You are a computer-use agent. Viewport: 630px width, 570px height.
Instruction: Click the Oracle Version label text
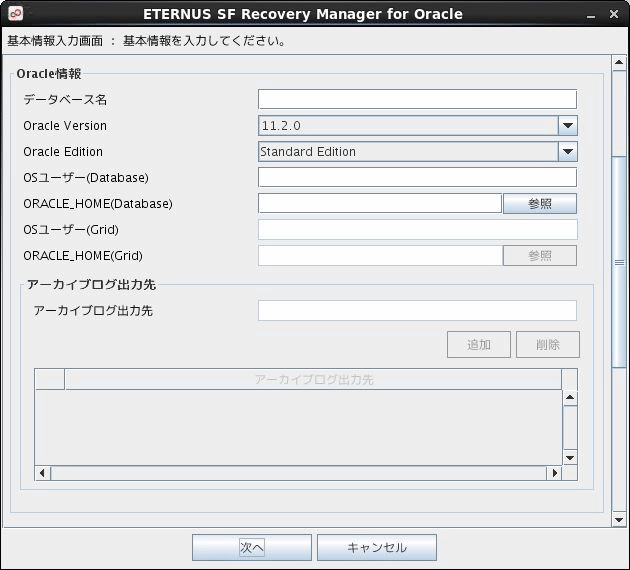tap(65, 126)
